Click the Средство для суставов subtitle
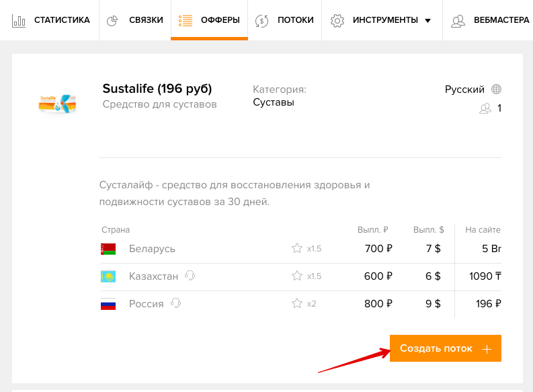 click(x=160, y=104)
